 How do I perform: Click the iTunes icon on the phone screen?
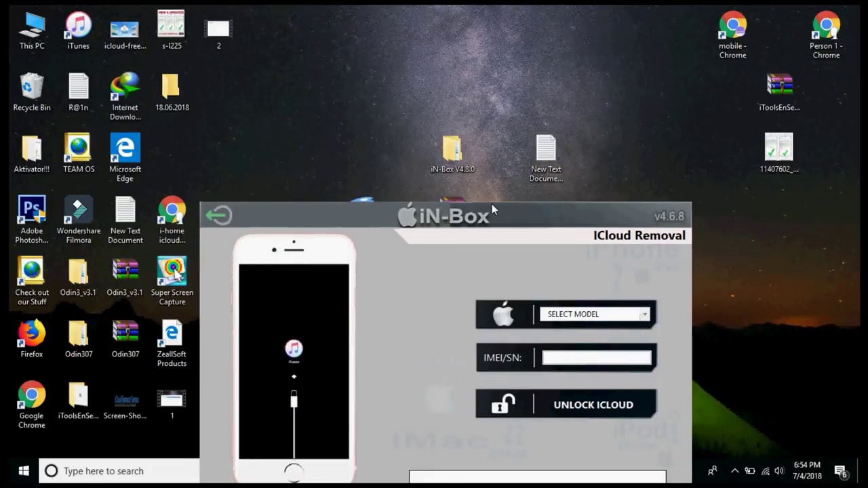294,349
